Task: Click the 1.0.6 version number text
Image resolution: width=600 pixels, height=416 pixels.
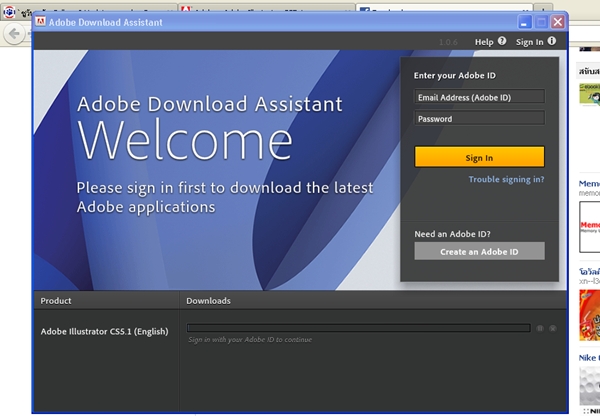Action: tap(448, 42)
